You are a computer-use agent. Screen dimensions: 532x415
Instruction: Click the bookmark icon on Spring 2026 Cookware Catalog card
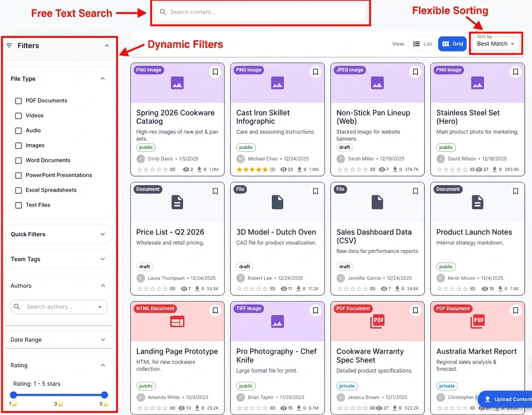point(215,71)
